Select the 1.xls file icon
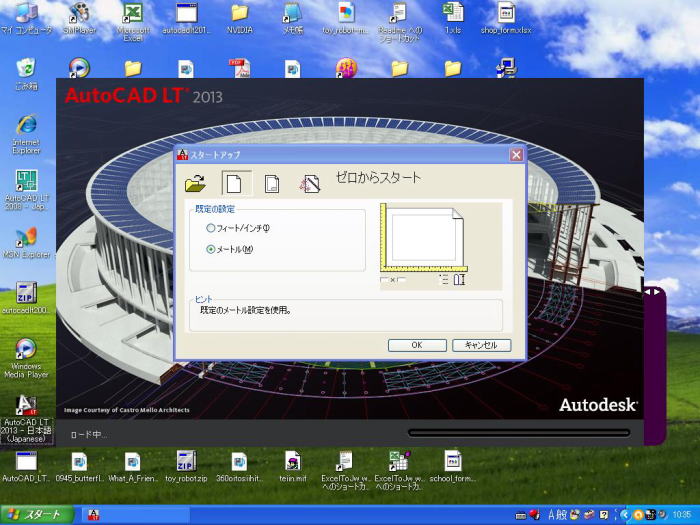The image size is (700, 525). pyautogui.click(x=453, y=19)
